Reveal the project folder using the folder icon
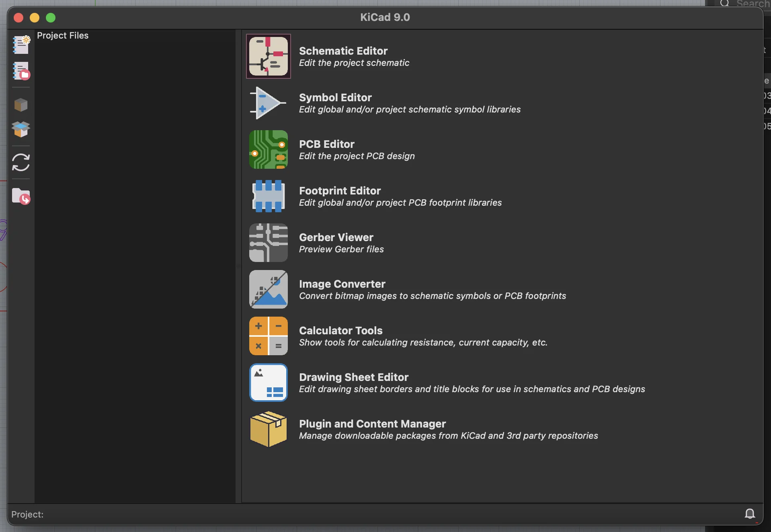The width and height of the screenshot is (771, 532). (21, 196)
